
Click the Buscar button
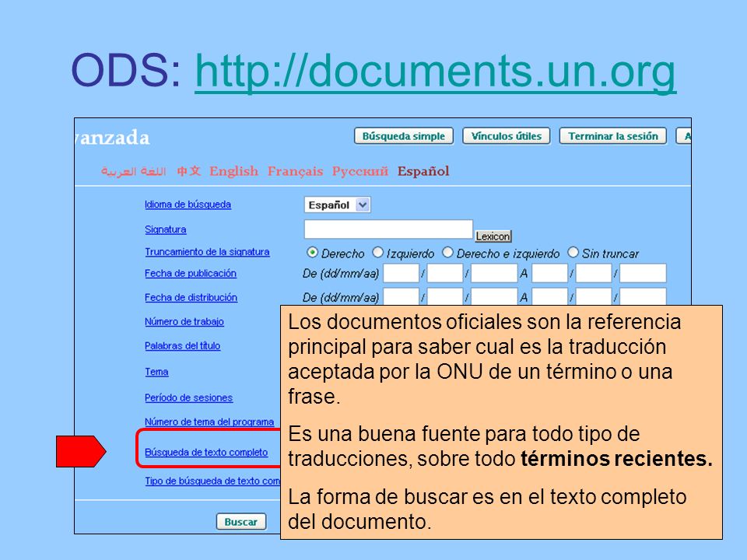click(240, 522)
